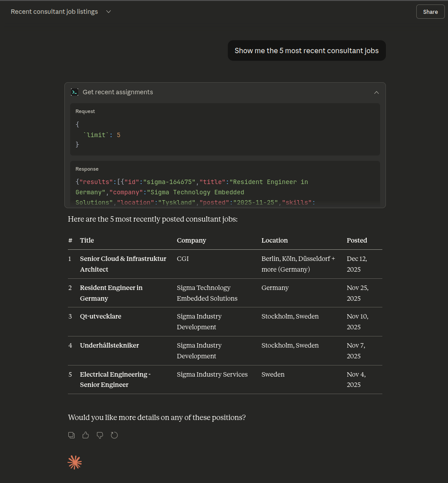Click the user's message bubble
This screenshot has height=483, width=448.
tap(306, 50)
